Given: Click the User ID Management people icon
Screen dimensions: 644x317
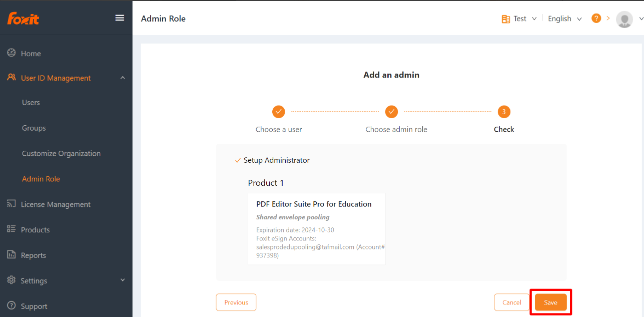Looking at the screenshot, I should (11, 78).
